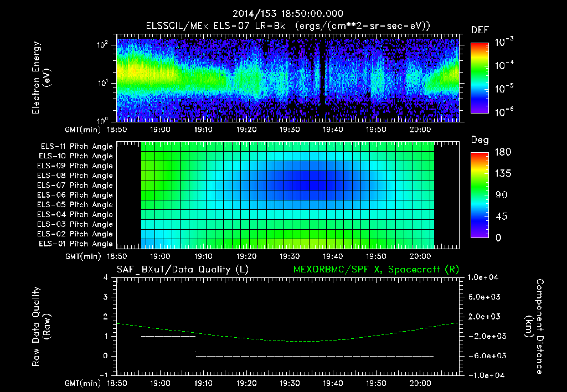Image resolution: width=567 pixels, height=392 pixels.
Task: Click the 'ELS-07 Pitch Angle' row label
Action: click(x=75, y=185)
